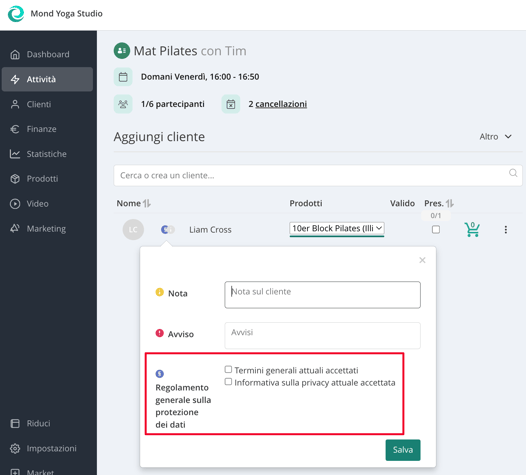
Task: Open the shopping cart icon for Liam Cross
Action: [472, 229]
